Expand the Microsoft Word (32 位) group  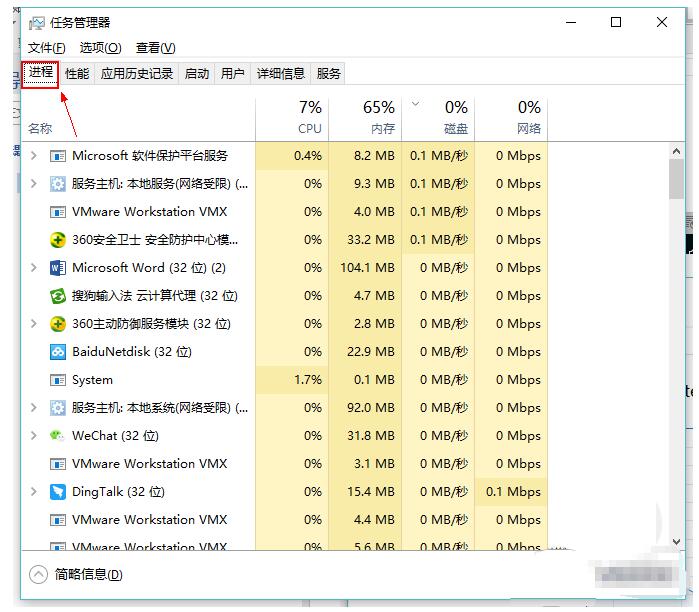coord(34,268)
